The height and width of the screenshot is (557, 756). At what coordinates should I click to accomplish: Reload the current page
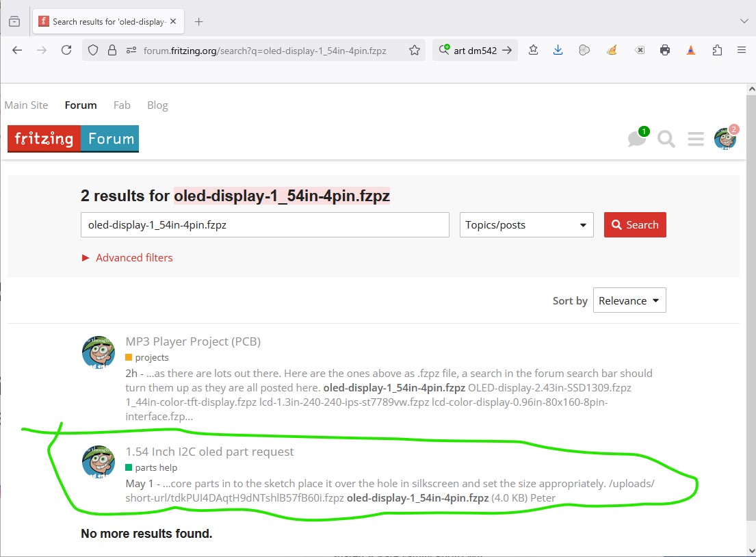(66, 50)
